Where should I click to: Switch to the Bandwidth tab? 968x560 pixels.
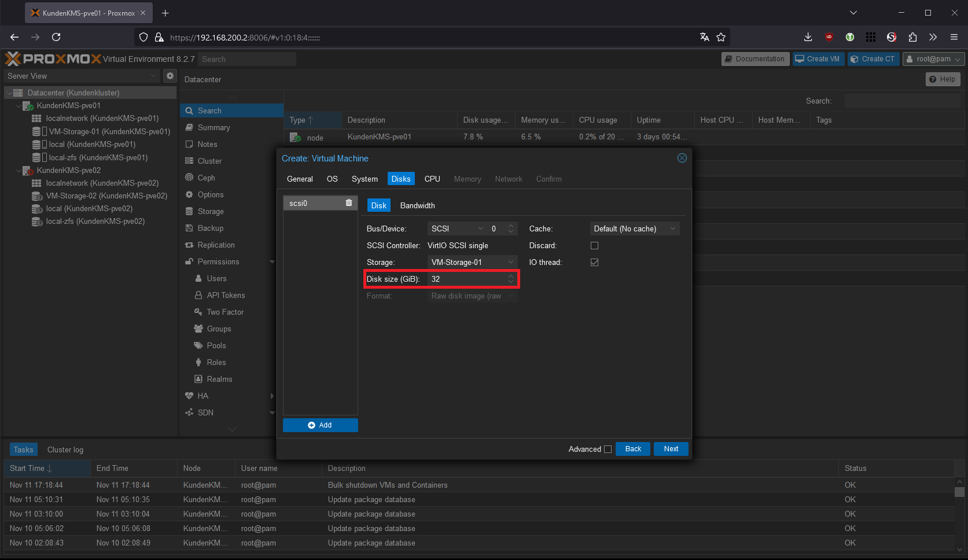pyautogui.click(x=417, y=206)
